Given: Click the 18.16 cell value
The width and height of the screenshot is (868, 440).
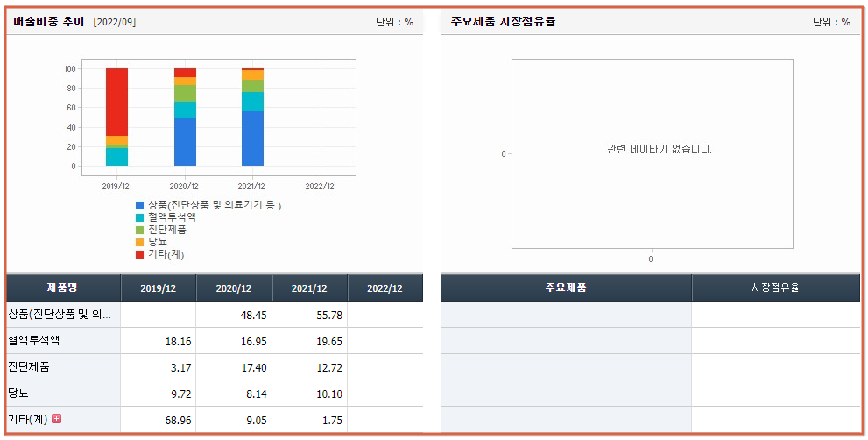Looking at the screenshot, I should [179, 341].
